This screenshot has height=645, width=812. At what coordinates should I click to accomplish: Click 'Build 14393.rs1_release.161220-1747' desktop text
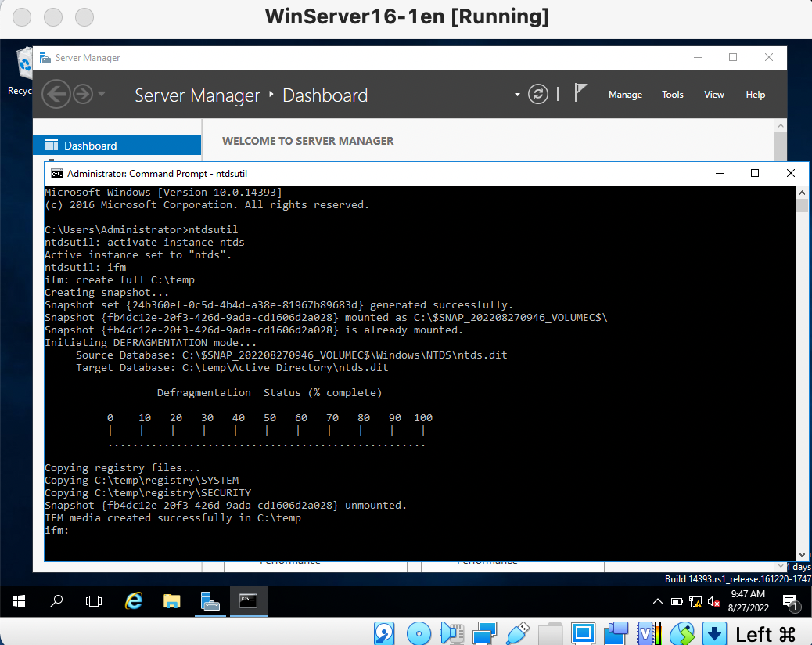point(738,579)
